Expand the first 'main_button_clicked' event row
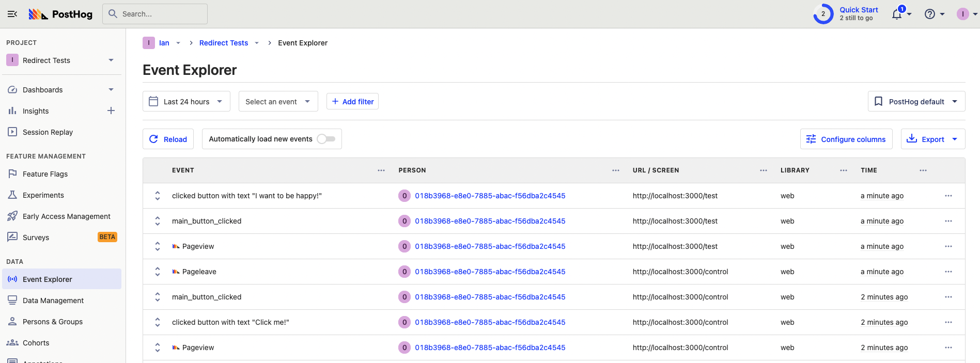Viewport: 980px width, 363px height. [x=158, y=221]
